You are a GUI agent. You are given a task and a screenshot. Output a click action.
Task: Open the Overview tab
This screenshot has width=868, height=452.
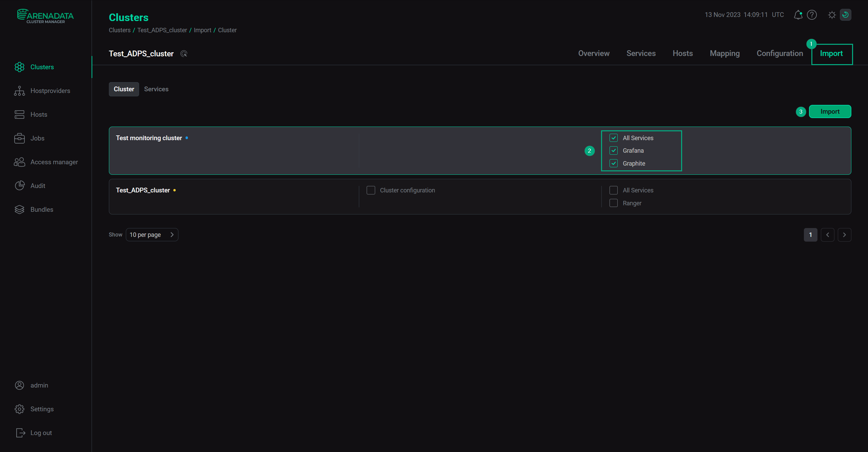(594, 53)
